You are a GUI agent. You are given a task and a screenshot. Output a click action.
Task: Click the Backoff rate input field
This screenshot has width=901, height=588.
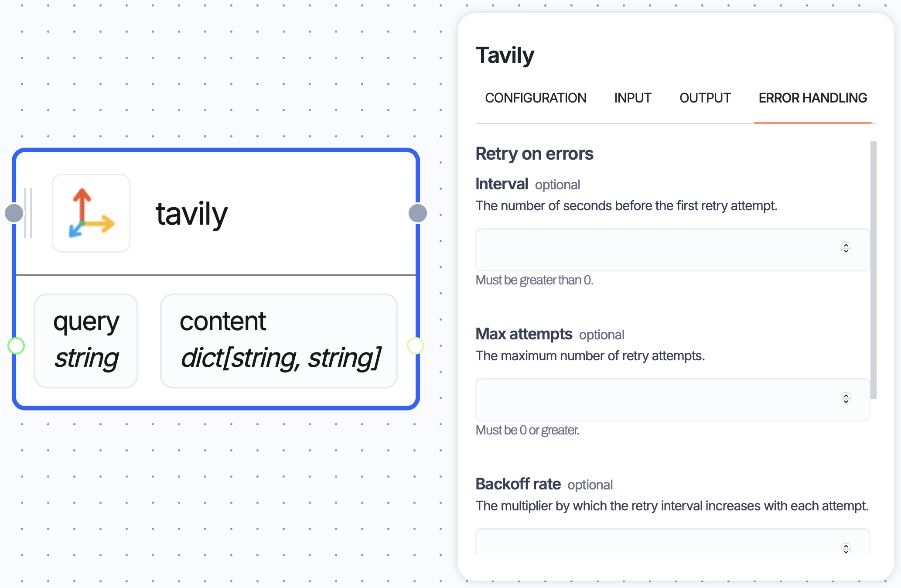click(x=654, y=543)
